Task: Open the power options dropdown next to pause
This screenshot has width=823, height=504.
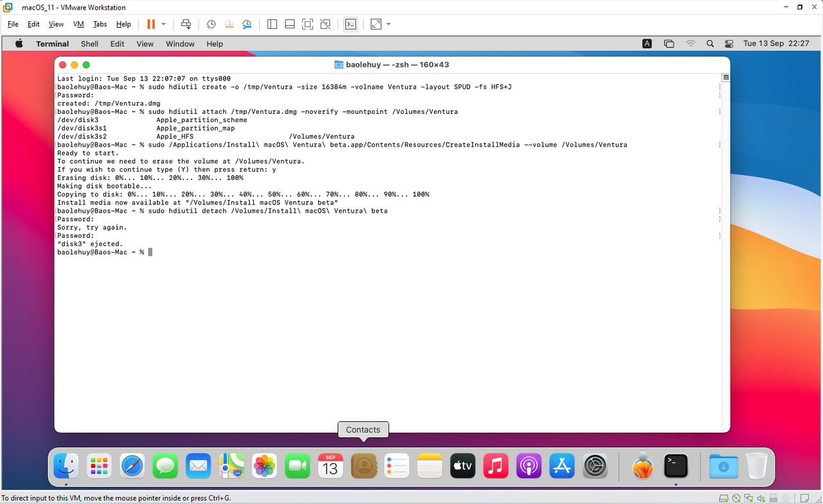Action: click(x=163, y=24)
